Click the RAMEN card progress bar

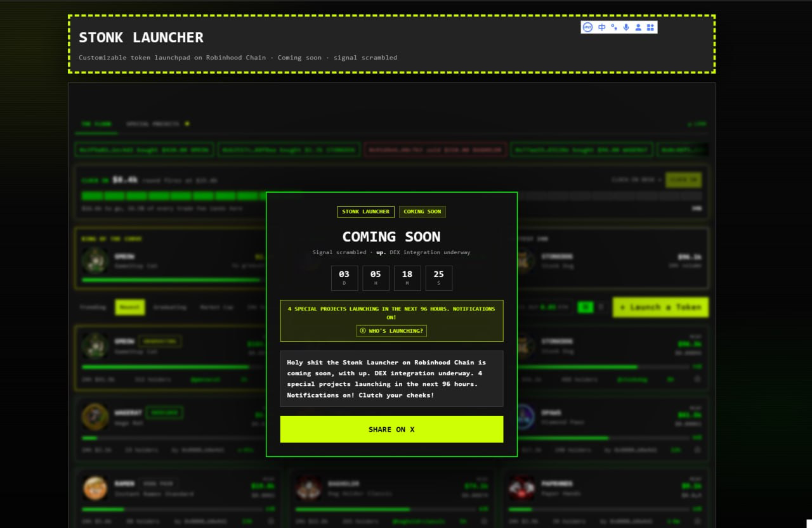coord(172,509)
